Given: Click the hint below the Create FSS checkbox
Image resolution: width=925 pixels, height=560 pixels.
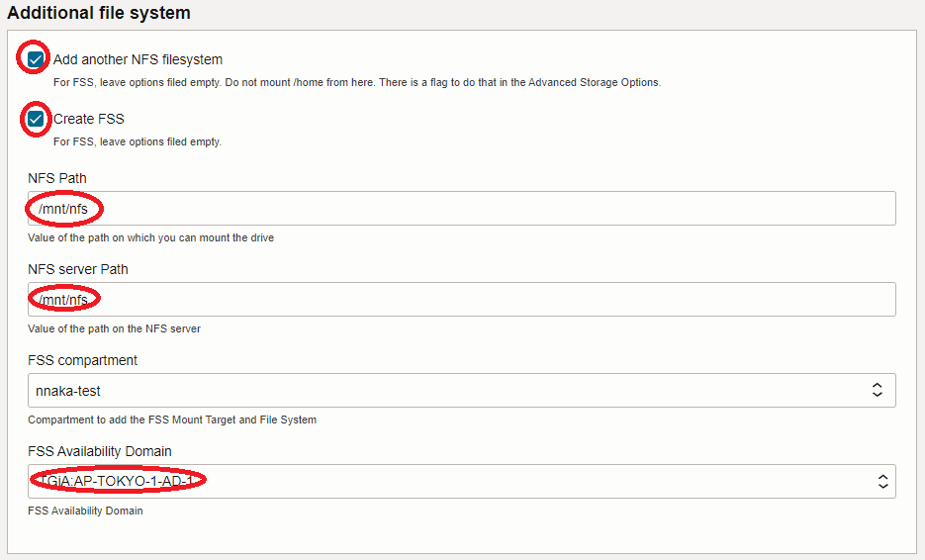Looking at the screenshot, I should point(137,141).
